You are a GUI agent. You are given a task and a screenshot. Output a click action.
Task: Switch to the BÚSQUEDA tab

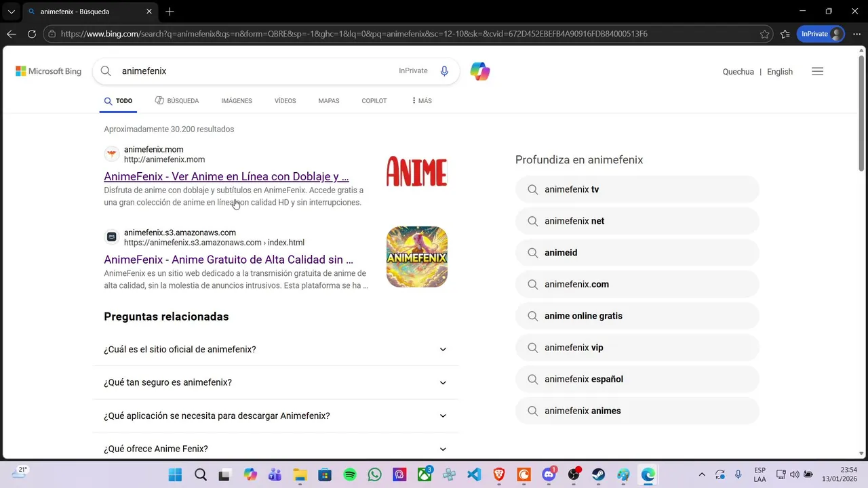177,101
